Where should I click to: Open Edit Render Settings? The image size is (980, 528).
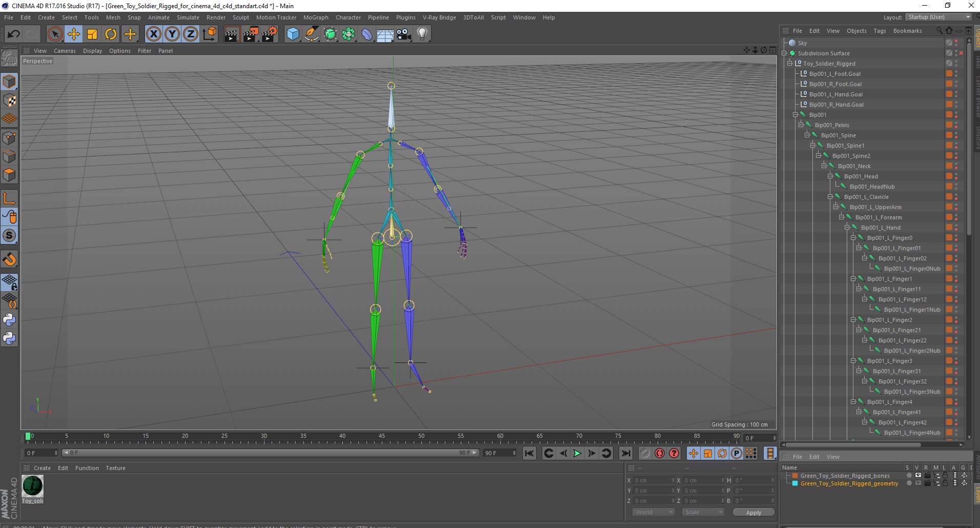270,34
